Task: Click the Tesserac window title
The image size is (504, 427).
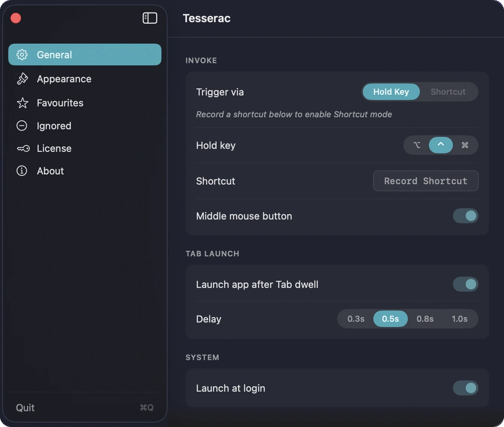Action: pos(207,18)
